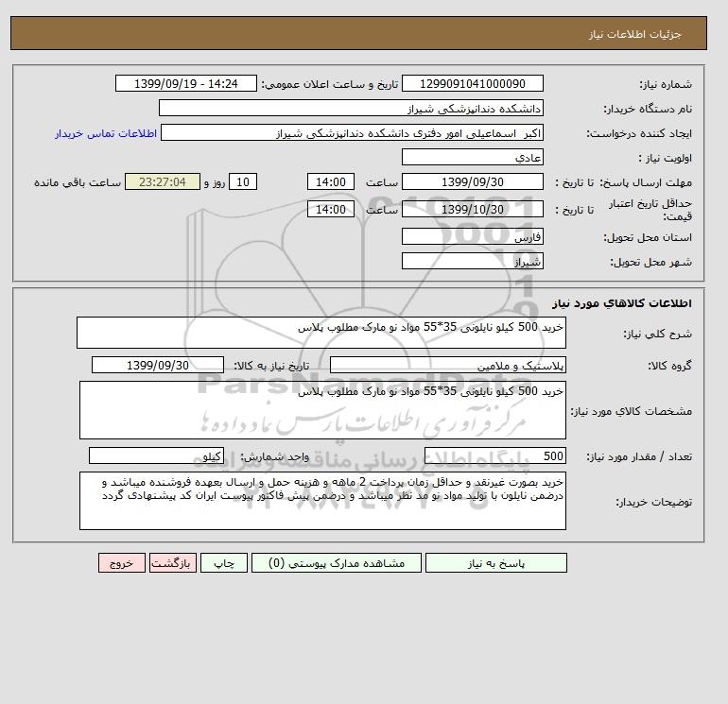The height and width of the screenshot is (704, 728).
Task: Click the چاپ print button
Action: pyautogui.click(x=224, y=563)
